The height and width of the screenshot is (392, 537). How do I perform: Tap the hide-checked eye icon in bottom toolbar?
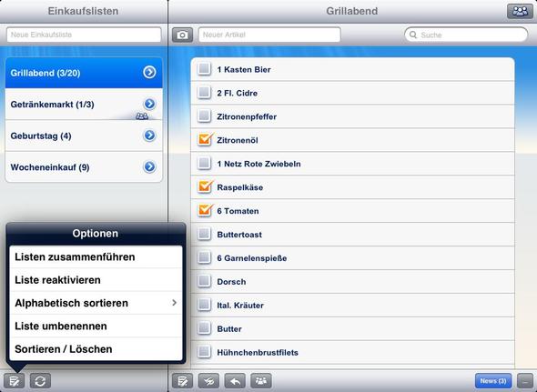pos(208,381)
